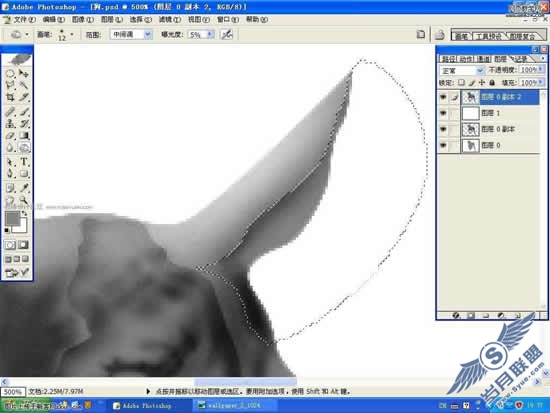Select the Clone Stamp tool

pos(10,124)
